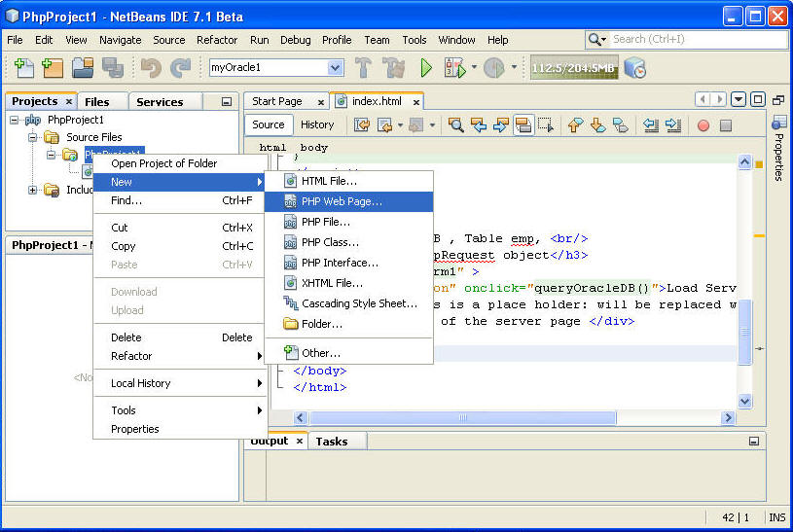Image resolution: width=793 pixels, height=532 pixels.
Task: Click the Debug Project icon
Action: click(x=454, y=67)
